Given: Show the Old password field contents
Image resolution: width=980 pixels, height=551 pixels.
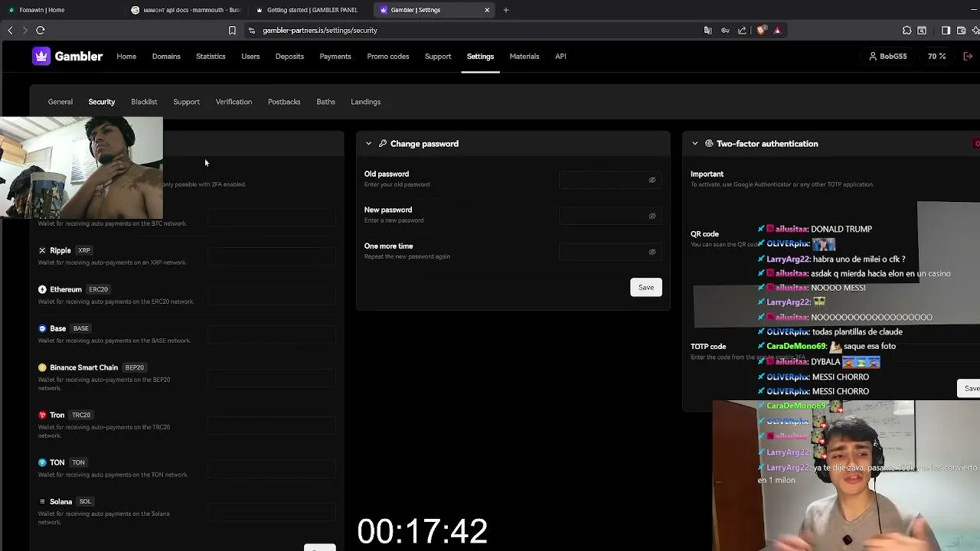Looking at the screenshot, I should pos(652,180).
